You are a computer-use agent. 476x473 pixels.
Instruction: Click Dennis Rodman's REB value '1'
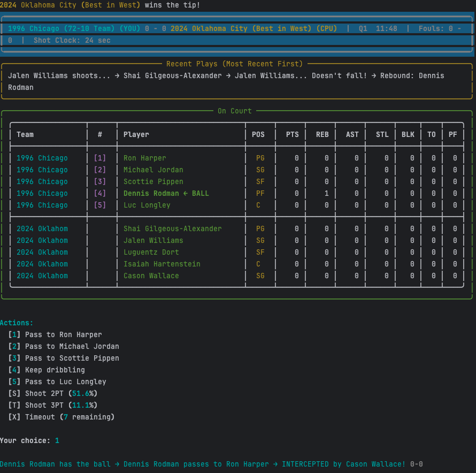(x=327, y=193)
